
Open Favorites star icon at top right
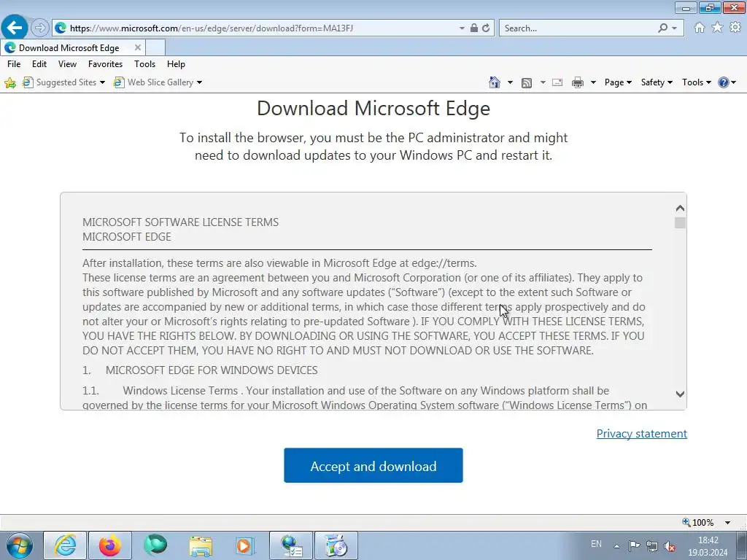click(x=717, y=28)
